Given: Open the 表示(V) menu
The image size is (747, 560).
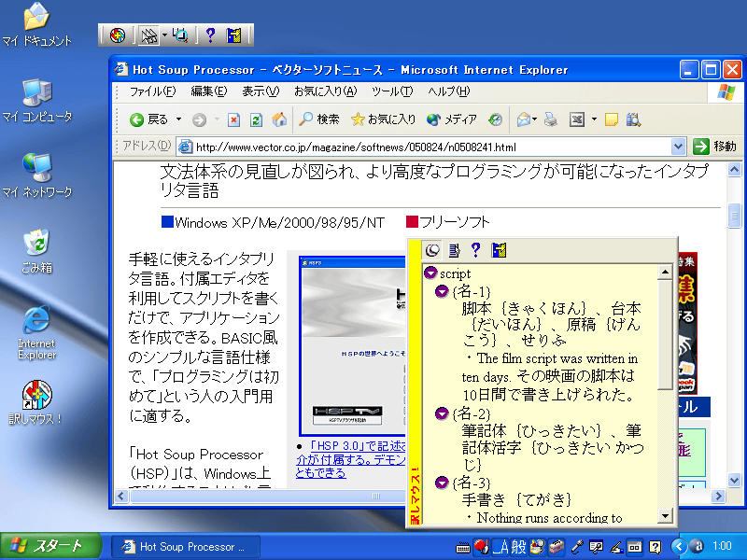Looking at the screenshot, I should [261, 91].
